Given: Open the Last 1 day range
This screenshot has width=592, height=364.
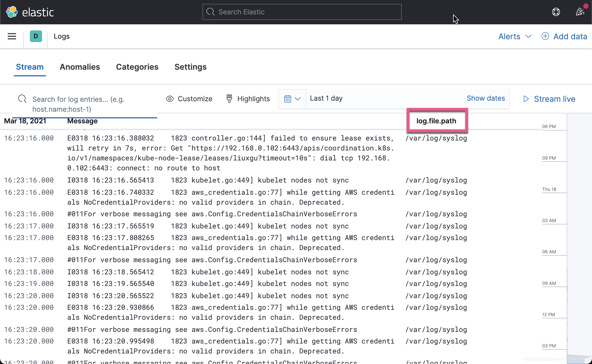Looking at the screenshot, I should pos(326,98).
